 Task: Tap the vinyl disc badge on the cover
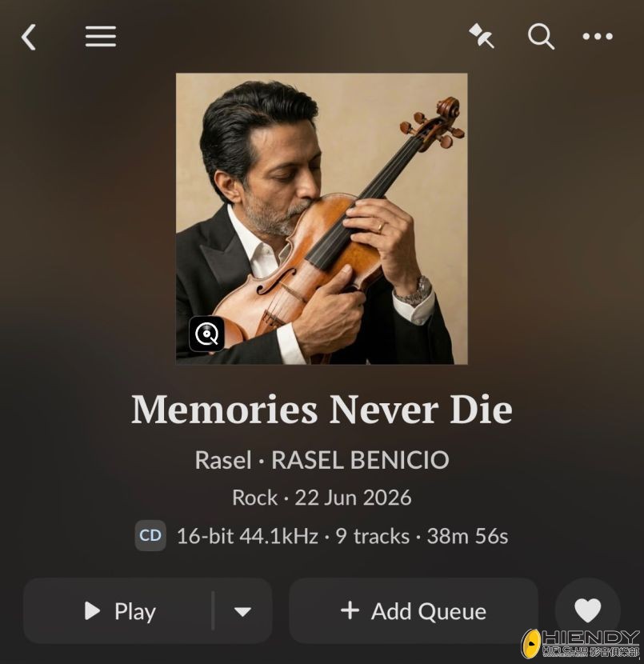(x=206, y=334)
